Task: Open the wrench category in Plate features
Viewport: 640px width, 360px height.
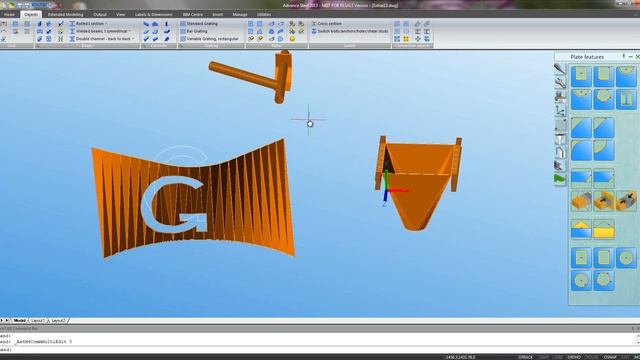Action: [560, 83]
